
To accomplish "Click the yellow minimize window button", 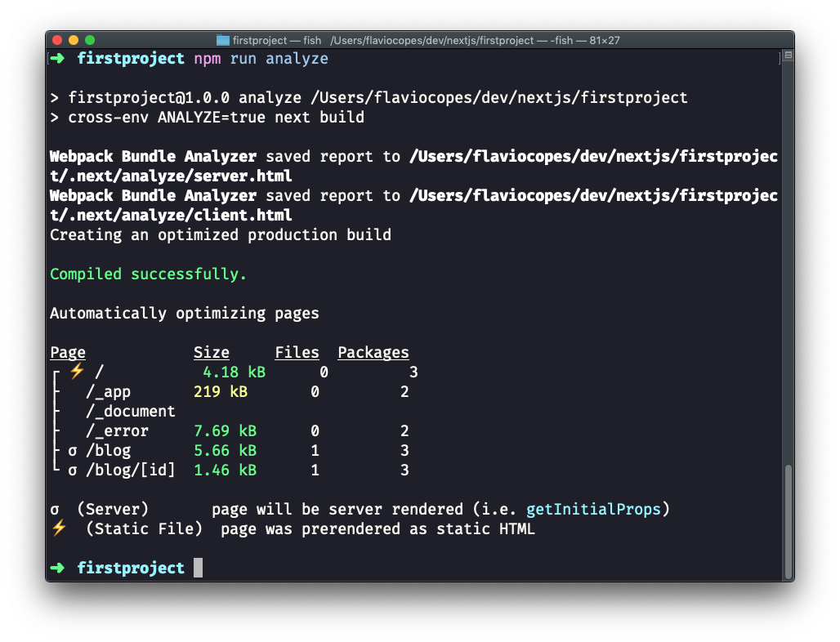I will 74,40.
